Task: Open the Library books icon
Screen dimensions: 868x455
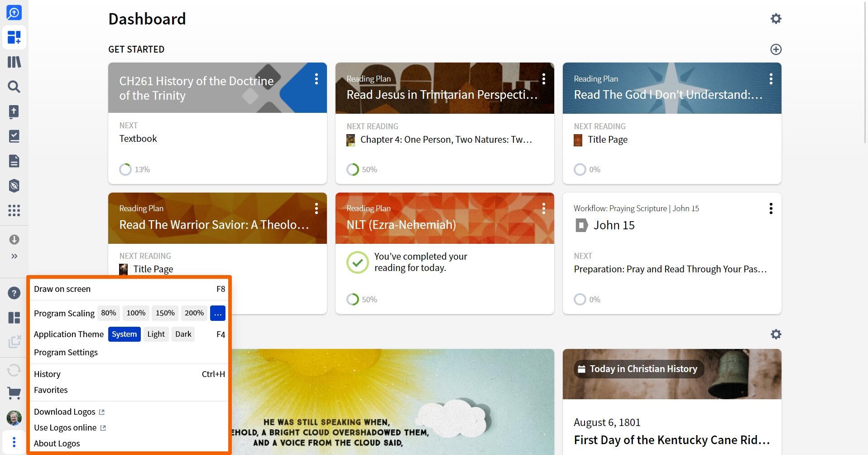Action: pos(14,62)
